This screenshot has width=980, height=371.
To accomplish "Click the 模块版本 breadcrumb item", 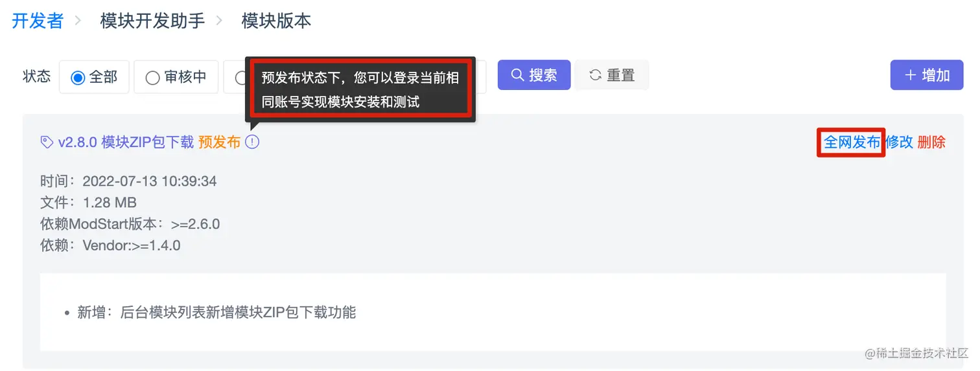I will pos(276,21).
